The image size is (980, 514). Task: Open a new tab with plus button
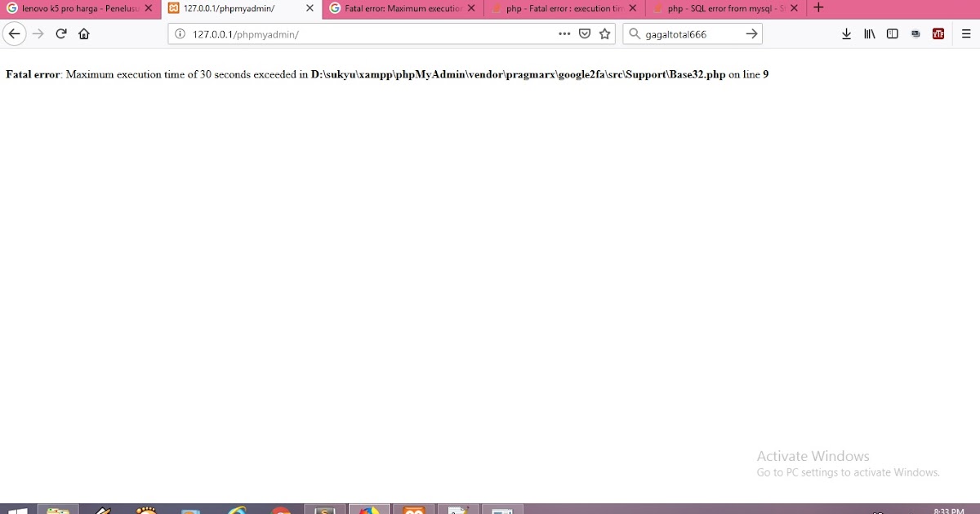[818, 8]
